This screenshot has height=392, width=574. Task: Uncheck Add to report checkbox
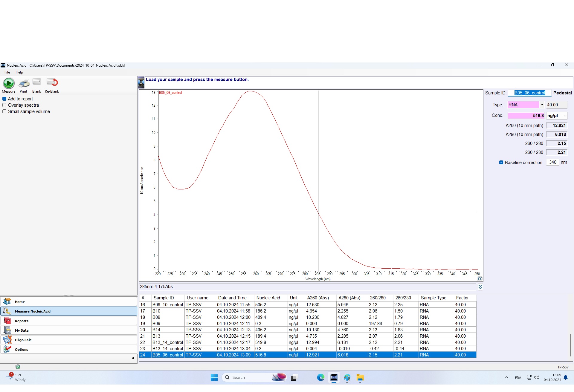[x=4, y=99]
